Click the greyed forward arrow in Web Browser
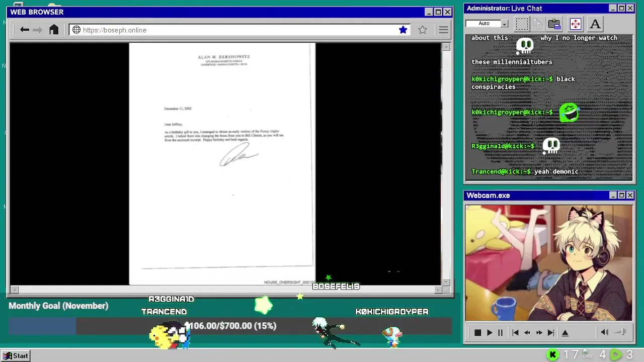Screen dimensions: 644x362 coord(37,30)
